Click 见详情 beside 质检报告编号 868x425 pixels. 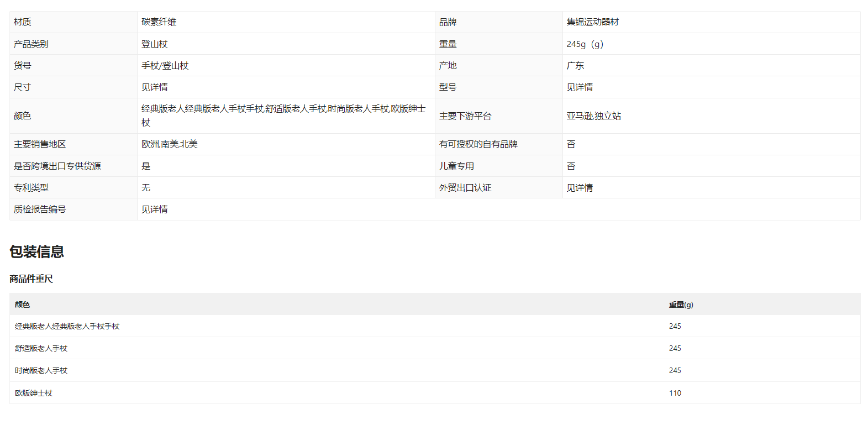[155, 209]
